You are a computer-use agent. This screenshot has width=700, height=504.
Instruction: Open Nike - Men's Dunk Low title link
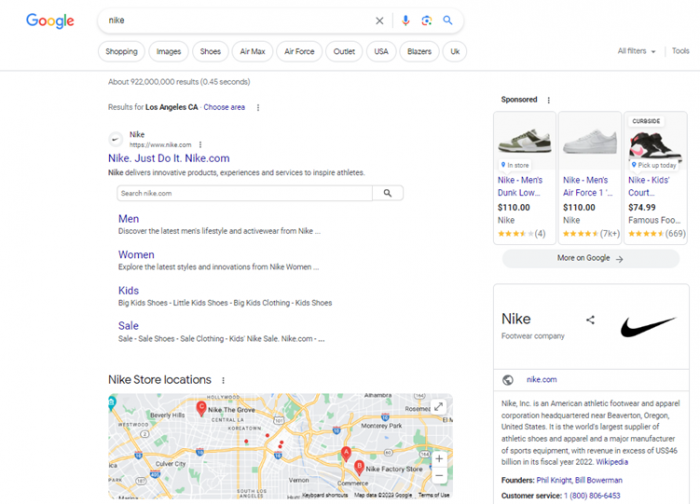click(520, 186)
